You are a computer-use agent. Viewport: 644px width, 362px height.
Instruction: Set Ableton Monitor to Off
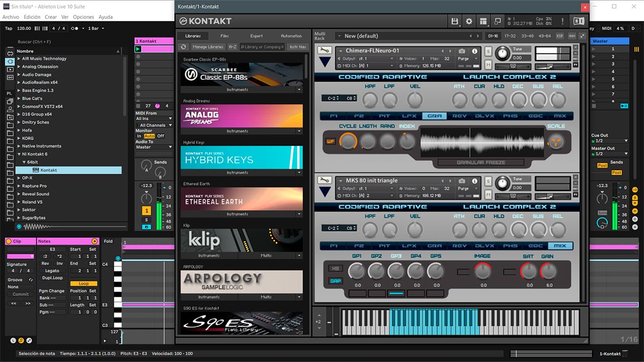pos(160,136)
